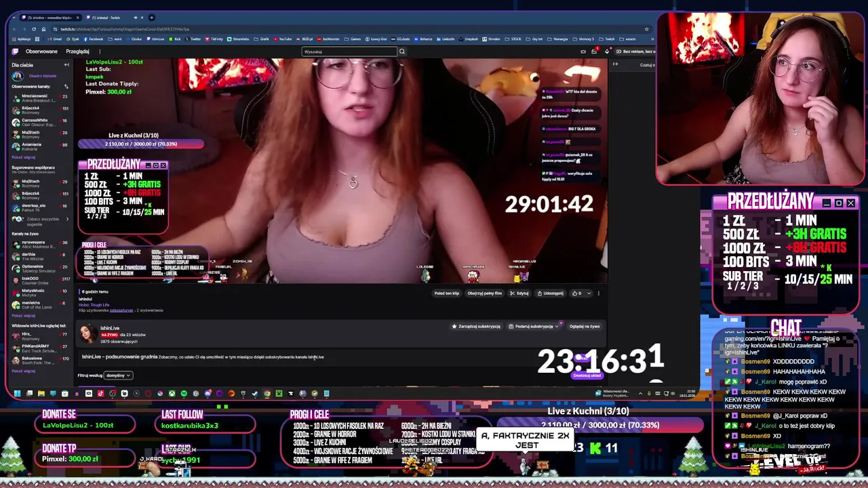Open Filtruj według domyślny dropdown
868x488 pixels.
click(119, 375)
